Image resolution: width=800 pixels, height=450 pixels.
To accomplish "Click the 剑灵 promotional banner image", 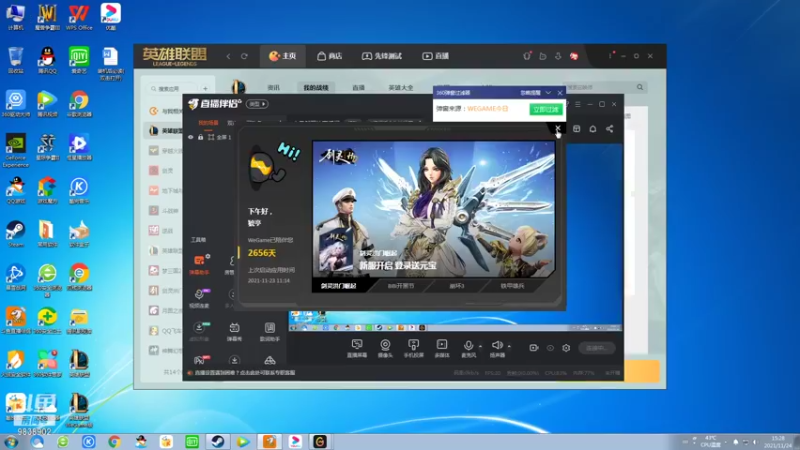I will click(x=434, y=210).
